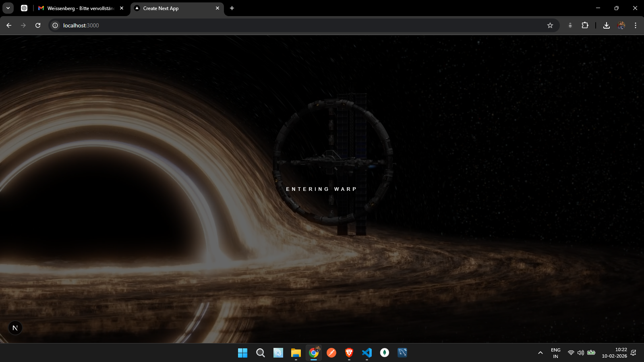The image size is (644, 362).
Task: Bookmark this page with the star
Action: 550,25
